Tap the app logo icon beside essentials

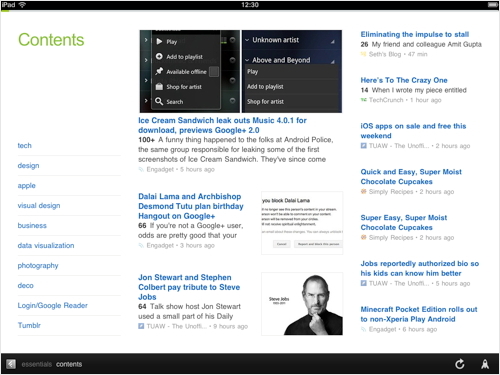click(11, 364)
